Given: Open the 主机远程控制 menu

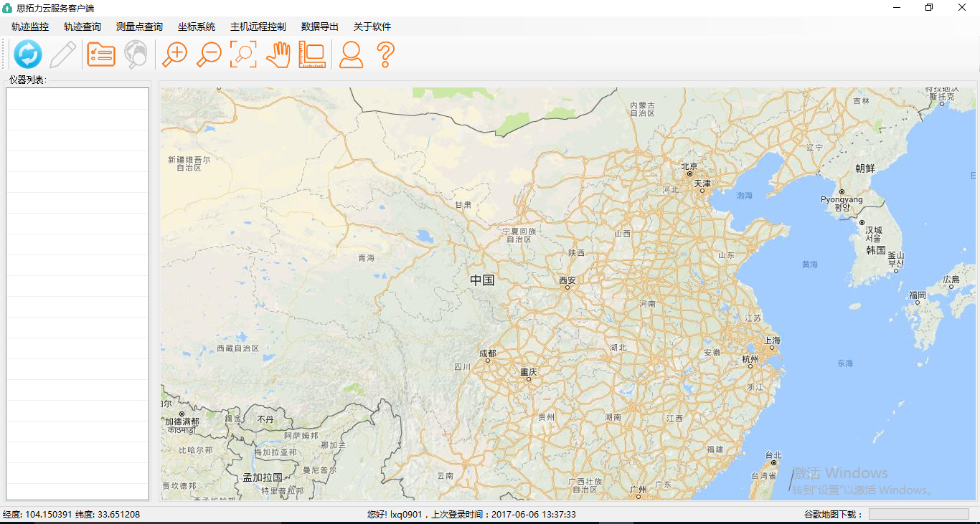Looking at the screenshot, I should click(x=258, y=27).
